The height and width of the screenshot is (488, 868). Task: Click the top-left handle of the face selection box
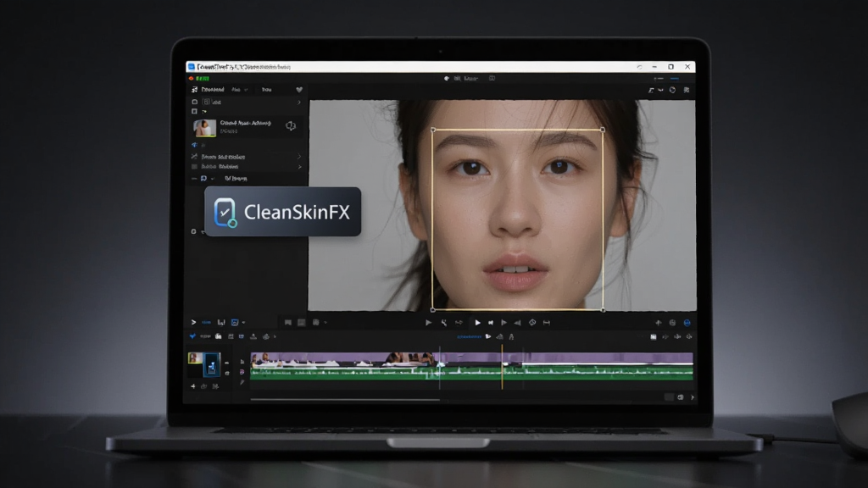[x=433, y=130]
